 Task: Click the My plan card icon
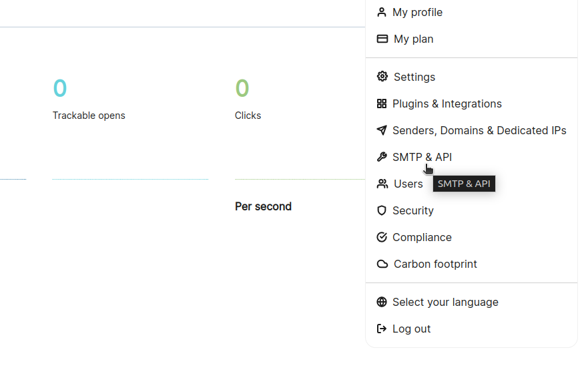[382, 39]
